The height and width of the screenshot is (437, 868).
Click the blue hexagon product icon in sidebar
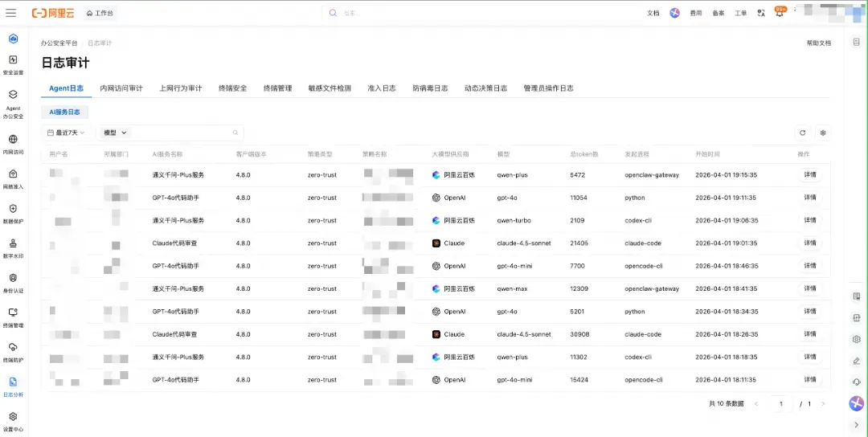click(x=14, y=39)
